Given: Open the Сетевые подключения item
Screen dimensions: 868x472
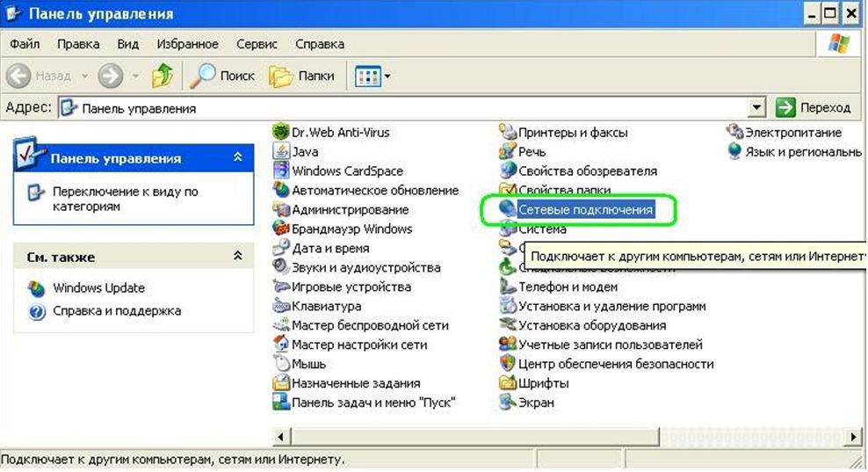Looking at the screenshot, I should (x=585, y=210).
